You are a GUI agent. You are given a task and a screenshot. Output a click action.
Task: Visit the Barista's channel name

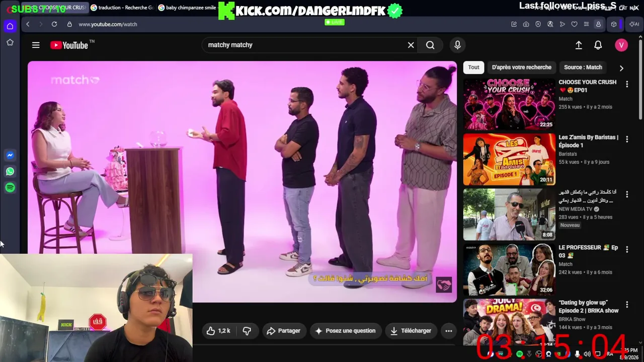[x=568, y=154]
